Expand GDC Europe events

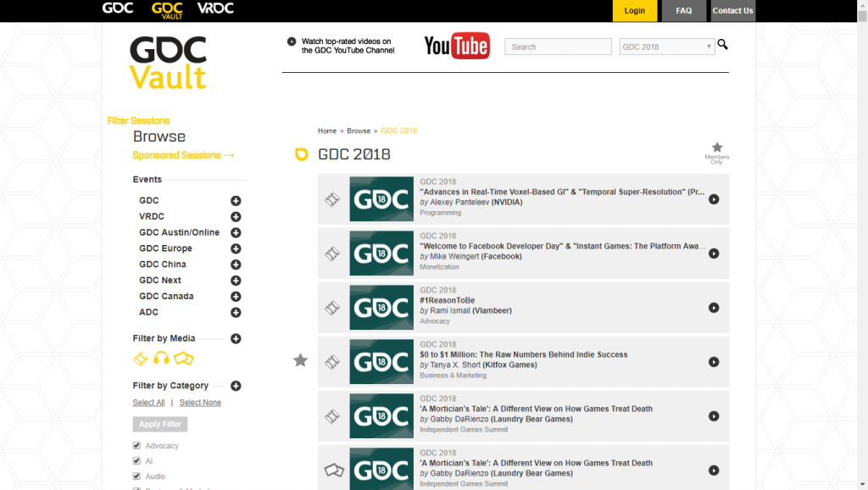tap(236, 249)
